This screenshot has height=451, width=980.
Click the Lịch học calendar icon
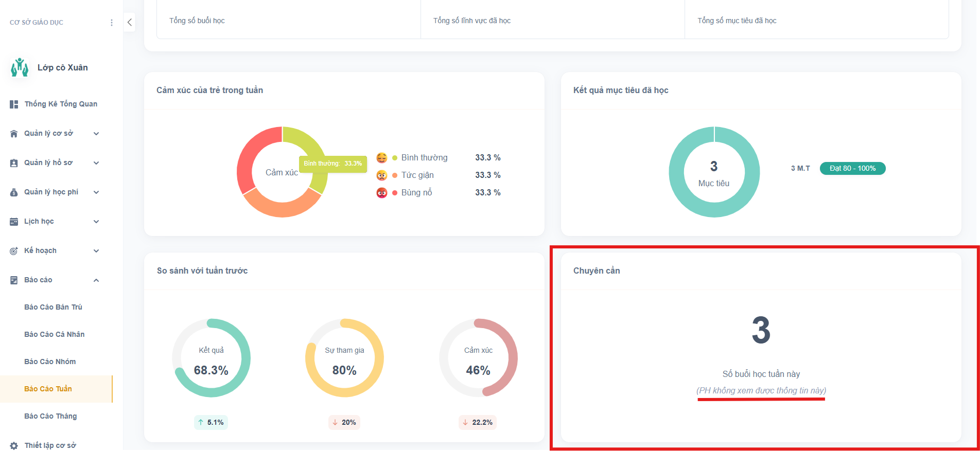[14, 222]
